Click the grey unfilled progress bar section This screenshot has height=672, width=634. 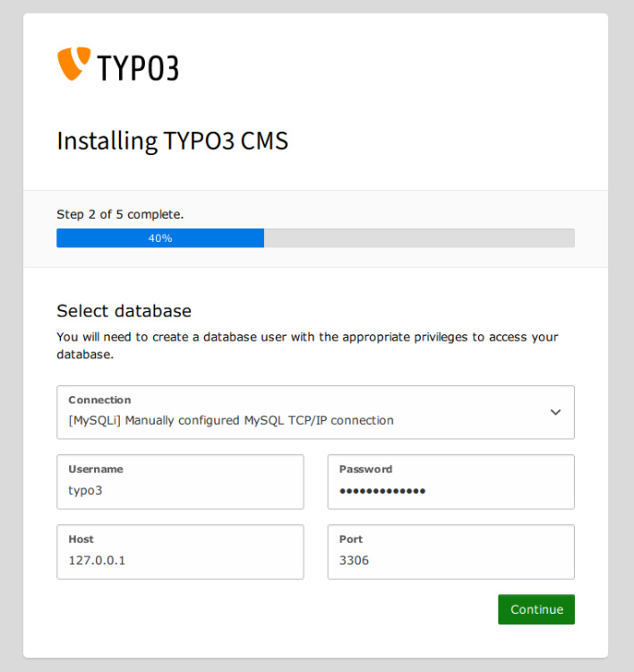click(418, 238)
